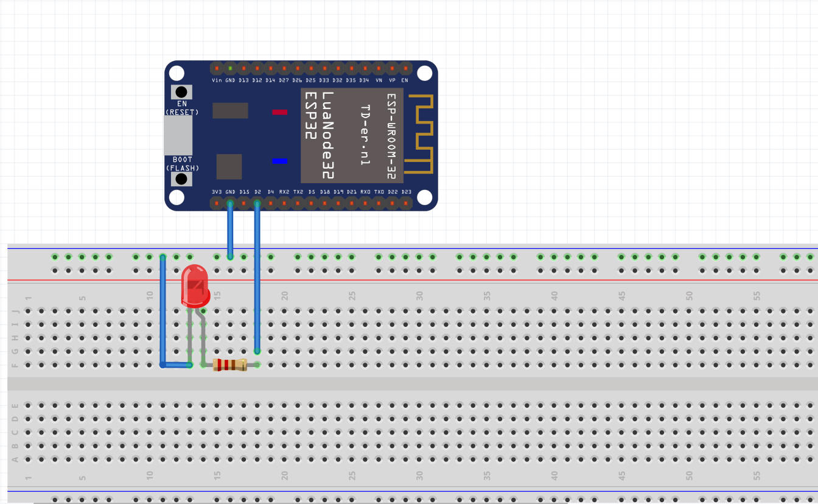
Task: Click the D4 pin on the bottom header
Action: tap(271, 203)
